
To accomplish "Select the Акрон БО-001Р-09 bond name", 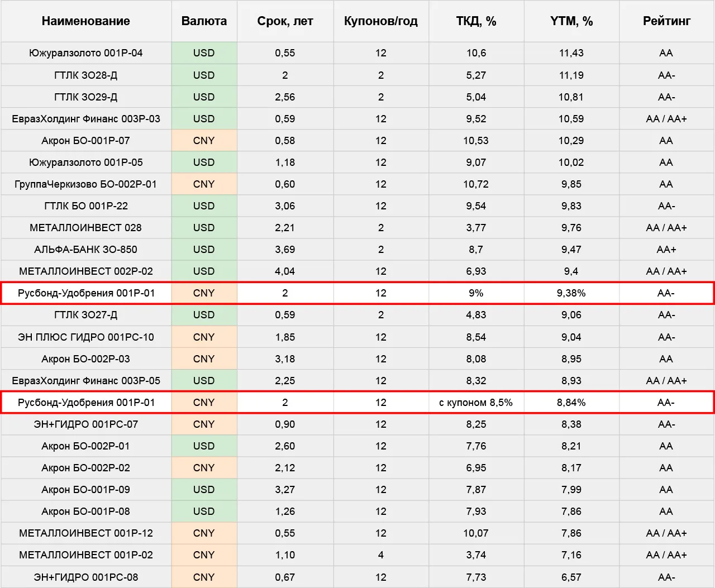I will pos(86,489).
